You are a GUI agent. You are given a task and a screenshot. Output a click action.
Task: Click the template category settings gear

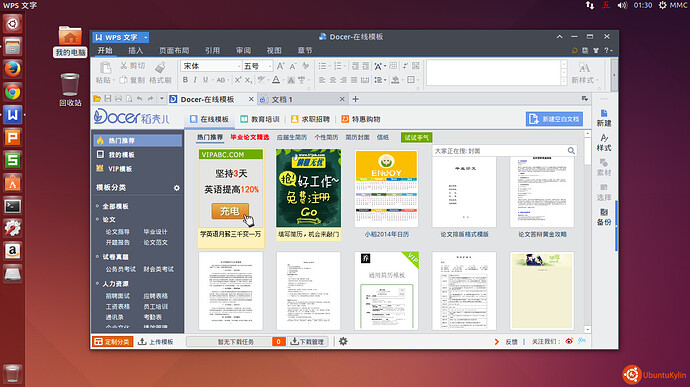176,188
